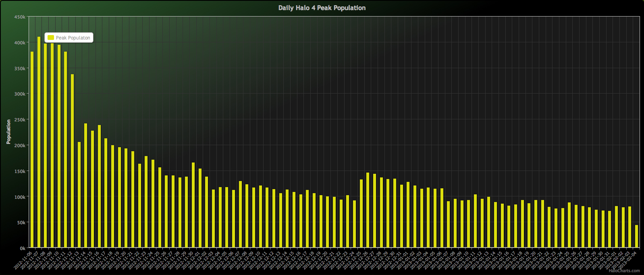Click the vertical Population axis title
This screenshot has height=275, width=644.
(x=8, y=132)
